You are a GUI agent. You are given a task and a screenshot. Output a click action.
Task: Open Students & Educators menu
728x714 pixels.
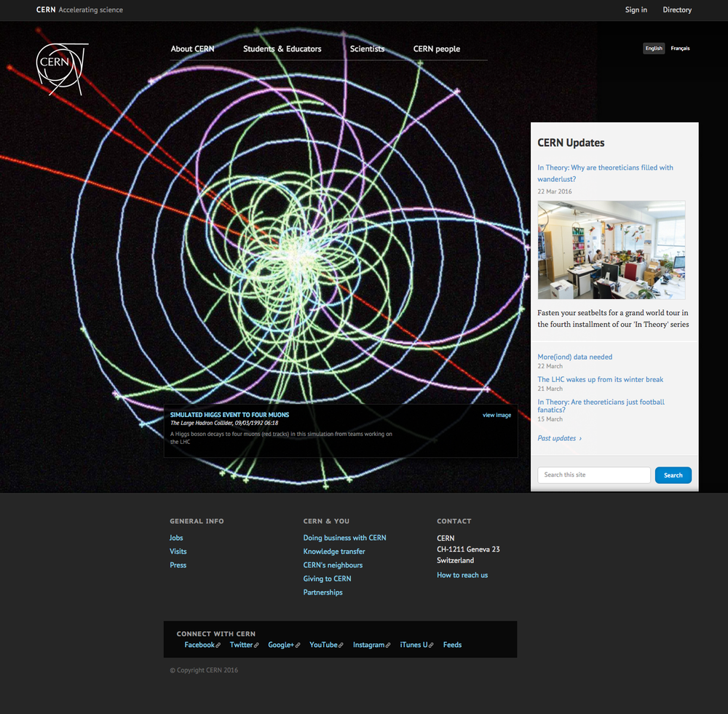(x=282, y=49)
